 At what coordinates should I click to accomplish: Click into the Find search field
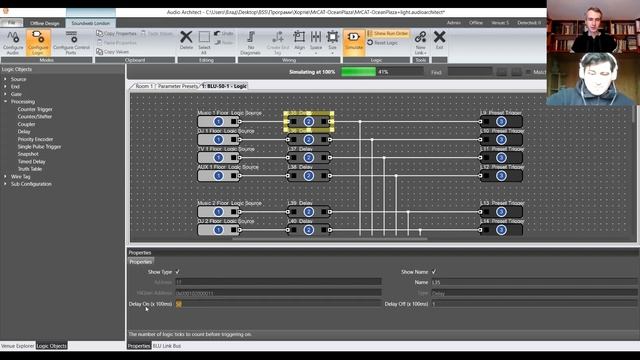(x=470, y=72)
